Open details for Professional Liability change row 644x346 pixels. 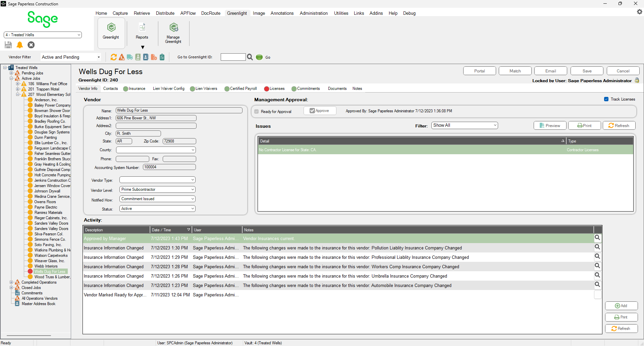point(597,256)
